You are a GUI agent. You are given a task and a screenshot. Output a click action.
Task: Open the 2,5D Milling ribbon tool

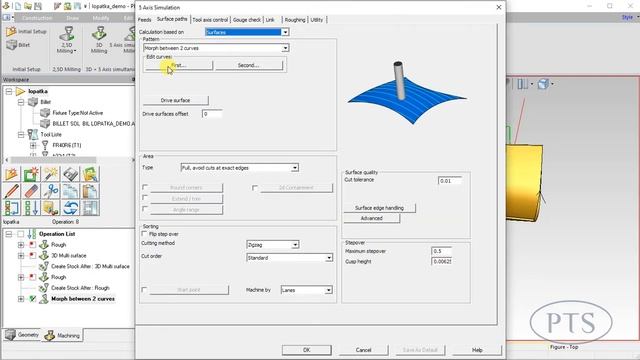pyautogui.click(x=67, y=40)
